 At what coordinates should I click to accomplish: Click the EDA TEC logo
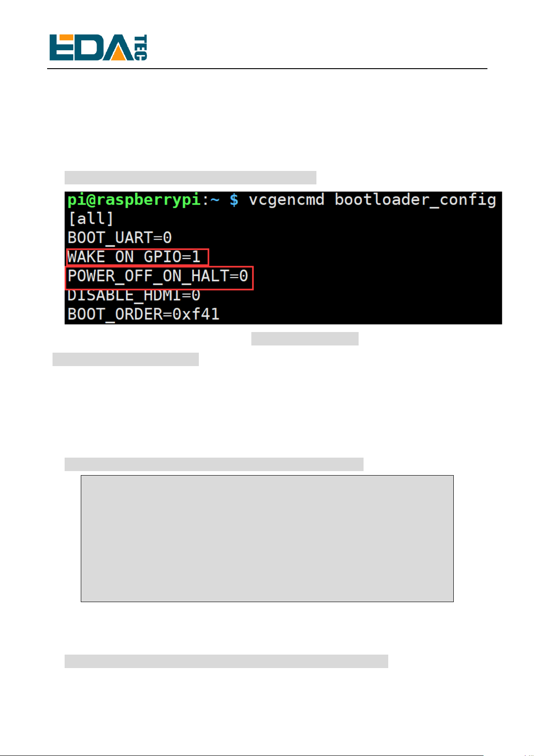[x=98, y=47]
